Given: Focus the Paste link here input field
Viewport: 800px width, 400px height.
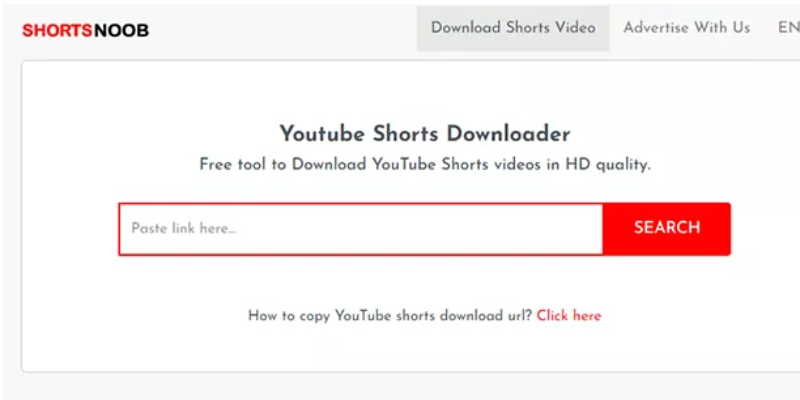Looking at the screenshot, I should pos(361,229).
